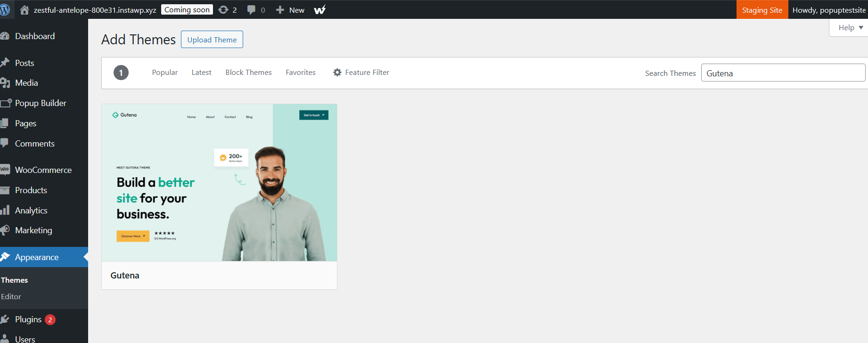This screenshot has width=868, height=343.
Task: Open the Feature Filter link
Action: tap(361, 73)
